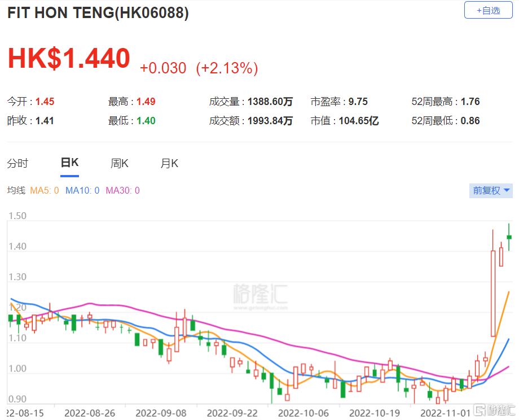Open the 周K weekly chart tab
519x420 pixels.
coord(119,163)
